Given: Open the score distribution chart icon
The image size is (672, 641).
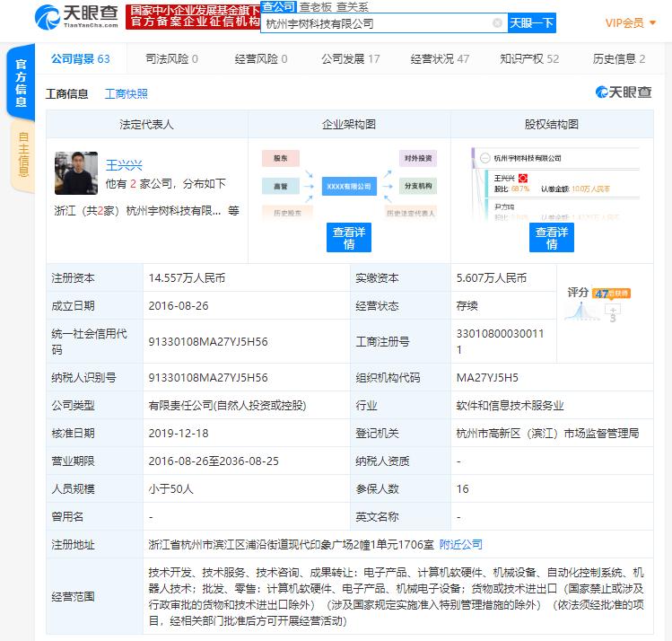Looking at the screenshot, I should point(581,312).
